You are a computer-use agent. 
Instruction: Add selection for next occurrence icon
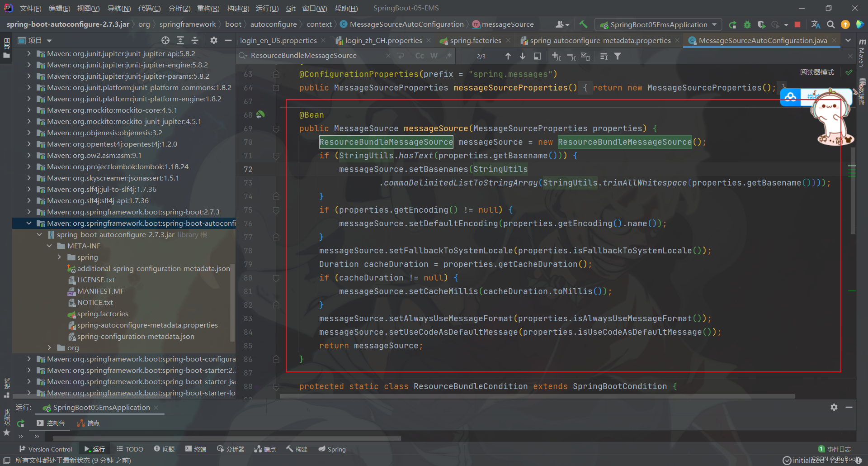pyautogui.click(x=556, y=56)
